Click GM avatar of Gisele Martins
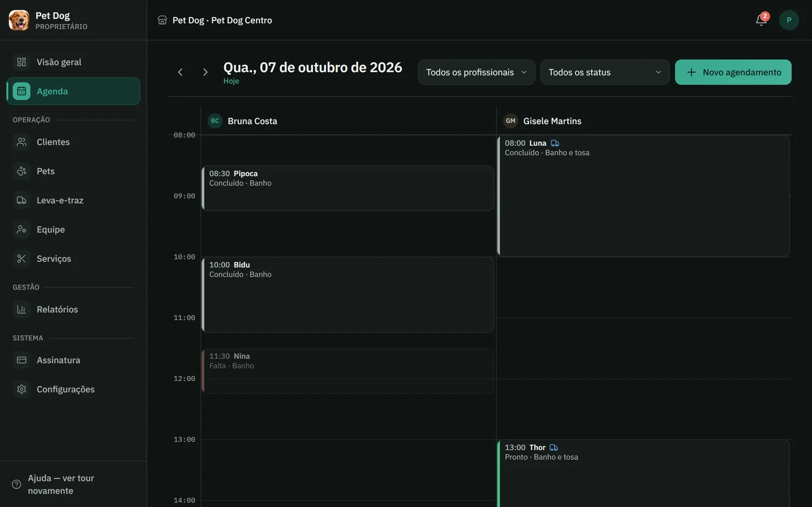The width and height of the screenshot is (812, 507). (510, 121)
